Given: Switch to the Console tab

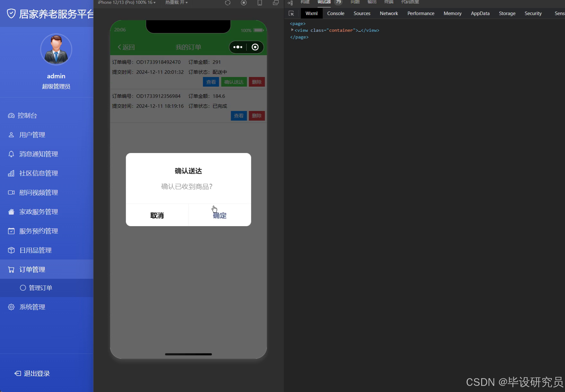Looking at the screenshot, I should tap(336, 13).
